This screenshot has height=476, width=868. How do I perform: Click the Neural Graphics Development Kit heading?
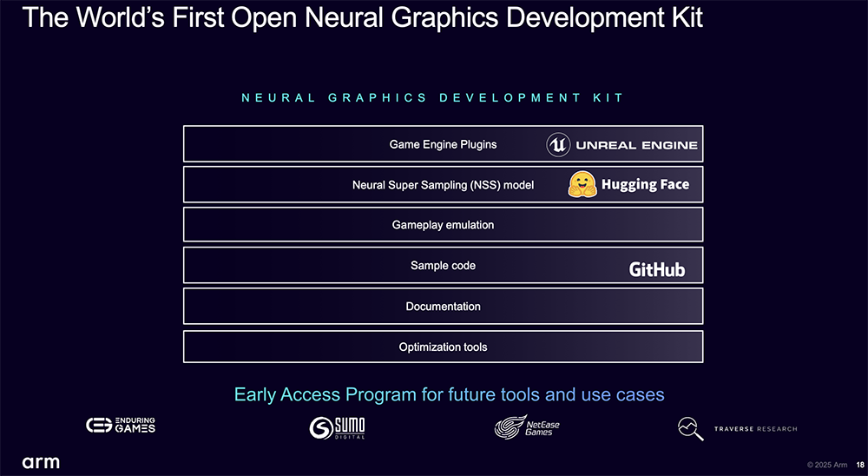pos(432,98)
